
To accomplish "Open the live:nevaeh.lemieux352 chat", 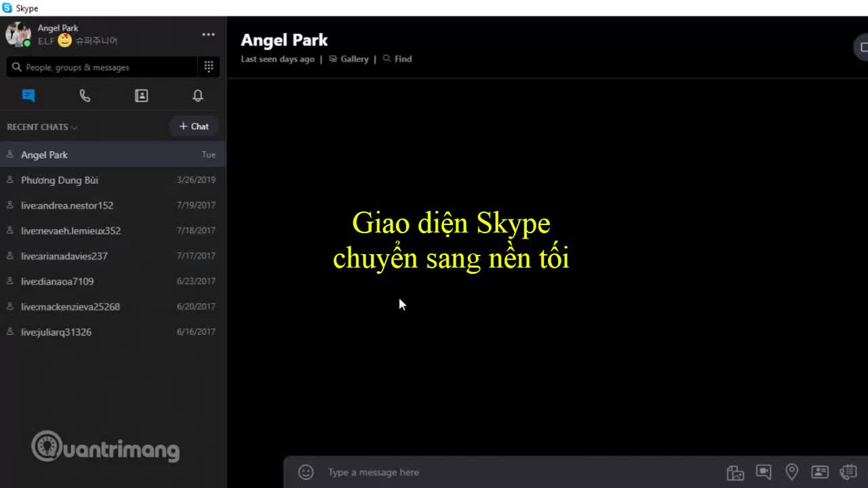I will tap(113, 230).
